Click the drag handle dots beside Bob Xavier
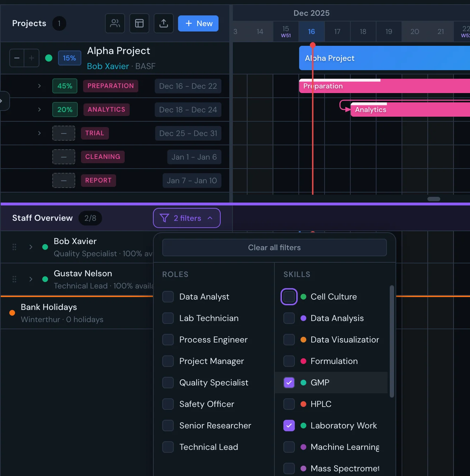Image resolution: width=470 pixels, height=476 pixels. point(14,247)
